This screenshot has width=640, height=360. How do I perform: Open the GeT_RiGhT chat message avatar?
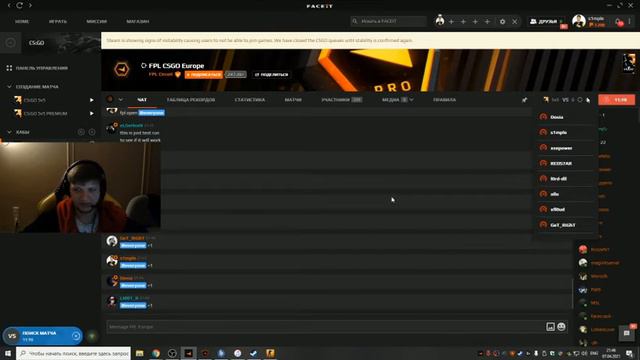[x=112, y=241]
